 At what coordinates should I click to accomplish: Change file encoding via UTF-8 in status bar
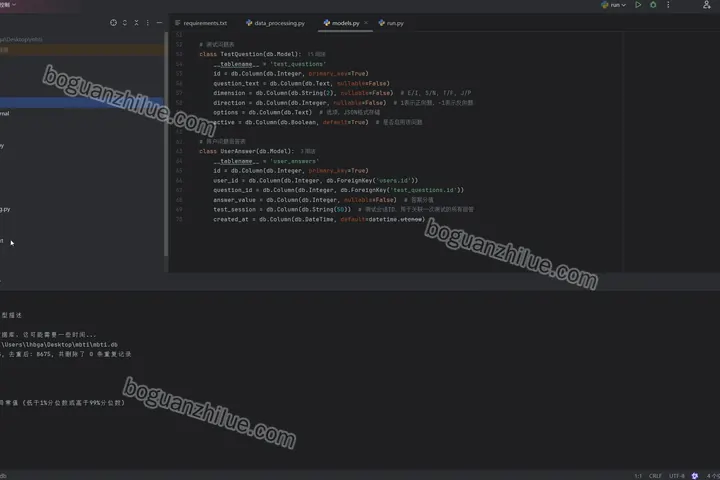pyautogui.click(x=677, y=476)
